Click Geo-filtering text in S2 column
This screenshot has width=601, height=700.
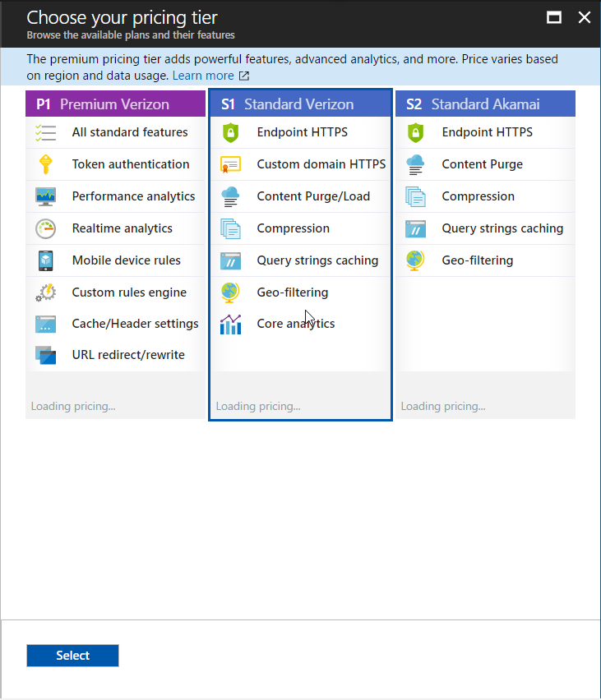477,260
